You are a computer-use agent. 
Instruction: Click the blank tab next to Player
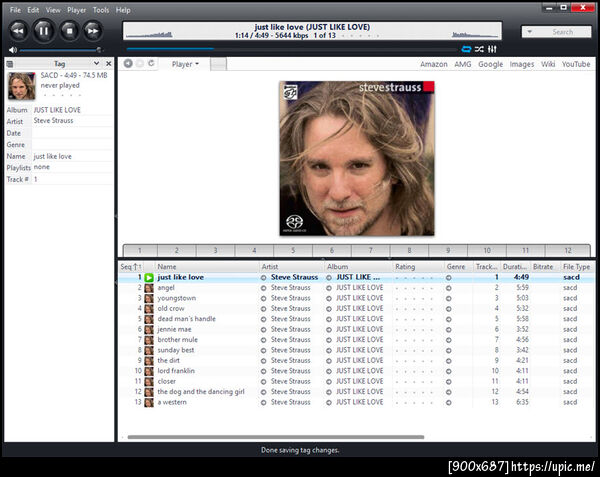coord(218,64)
